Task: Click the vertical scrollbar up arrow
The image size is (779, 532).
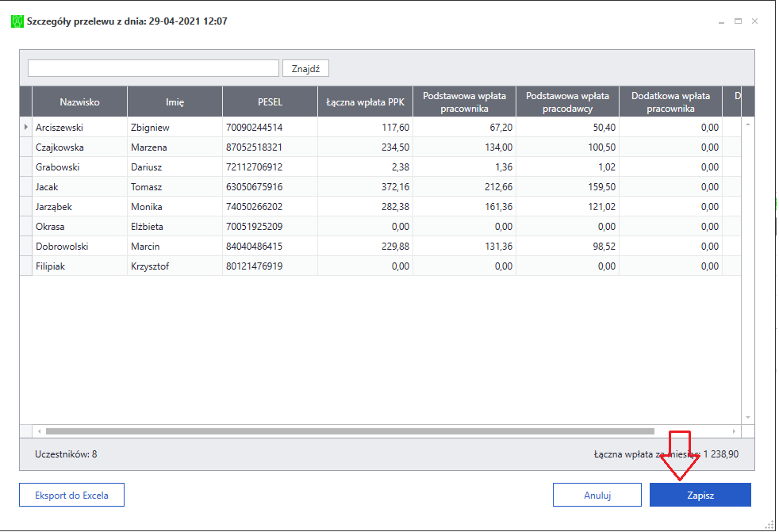Action: [748, 124]
